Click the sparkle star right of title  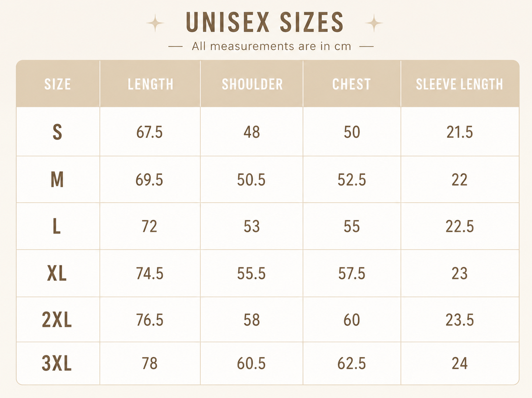(374, 23)
